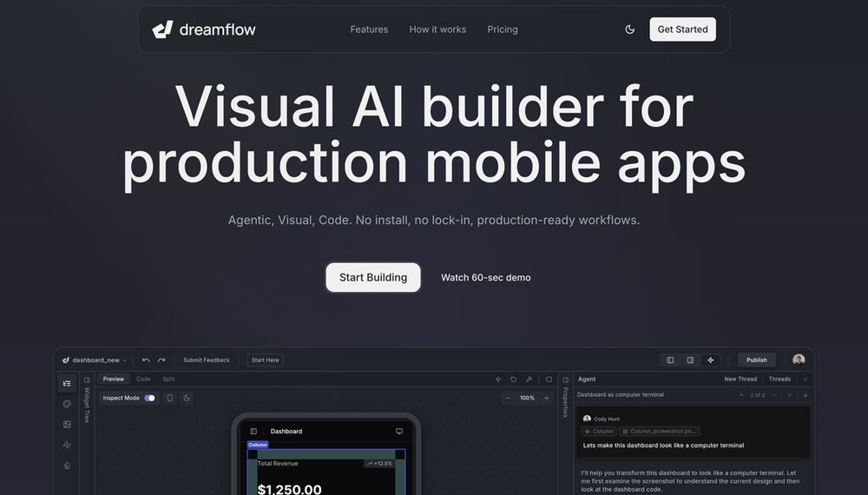This screenshot has height=495, width=868.
Task: Click the Column widget chip in message
Action: point(598,432)
